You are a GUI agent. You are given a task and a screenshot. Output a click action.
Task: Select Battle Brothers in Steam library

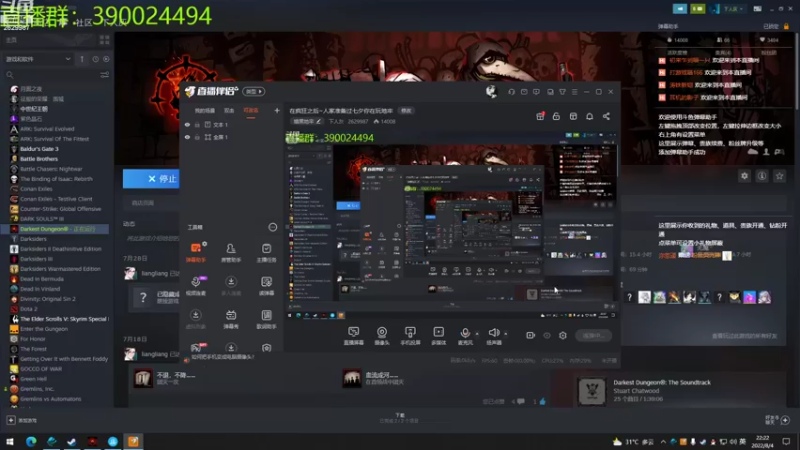pos(39,159)
